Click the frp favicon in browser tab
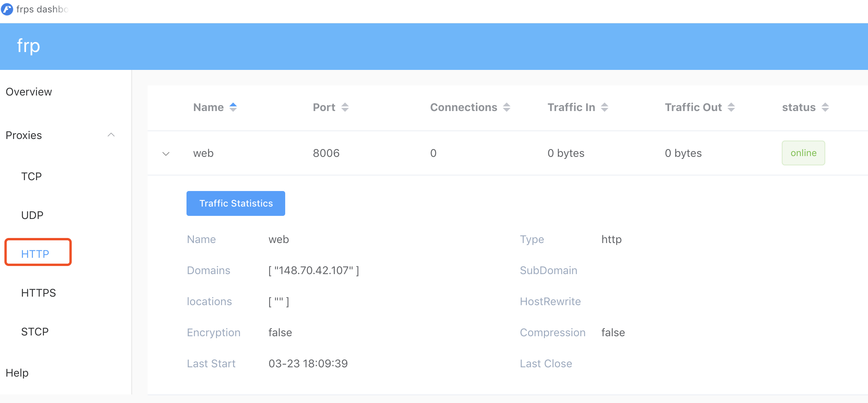 coord(7,9)
